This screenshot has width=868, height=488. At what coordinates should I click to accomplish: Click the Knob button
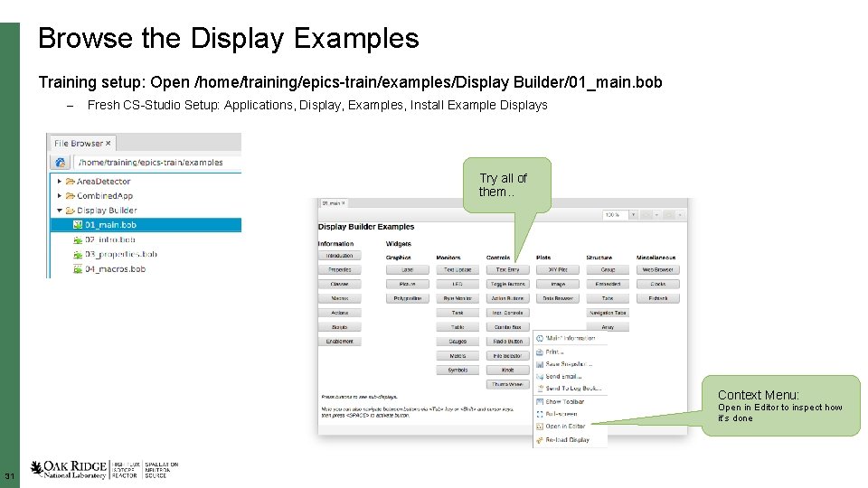pos(507,371)
